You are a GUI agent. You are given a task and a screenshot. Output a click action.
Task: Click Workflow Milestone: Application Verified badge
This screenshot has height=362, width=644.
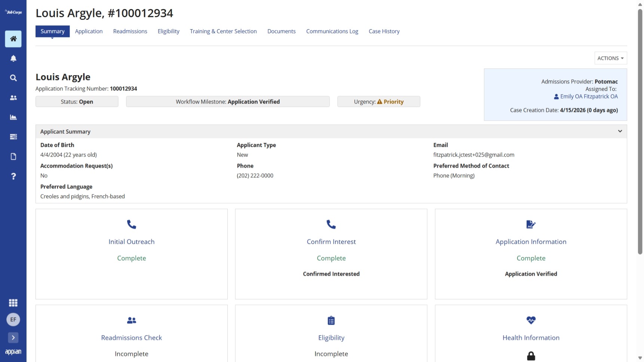[x=228, y=102]
